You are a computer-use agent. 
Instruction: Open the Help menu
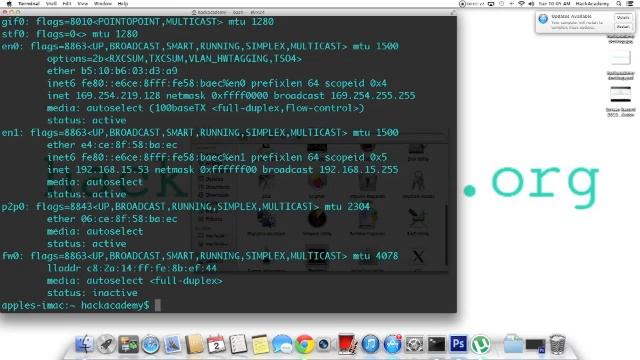tap(122, 4)
